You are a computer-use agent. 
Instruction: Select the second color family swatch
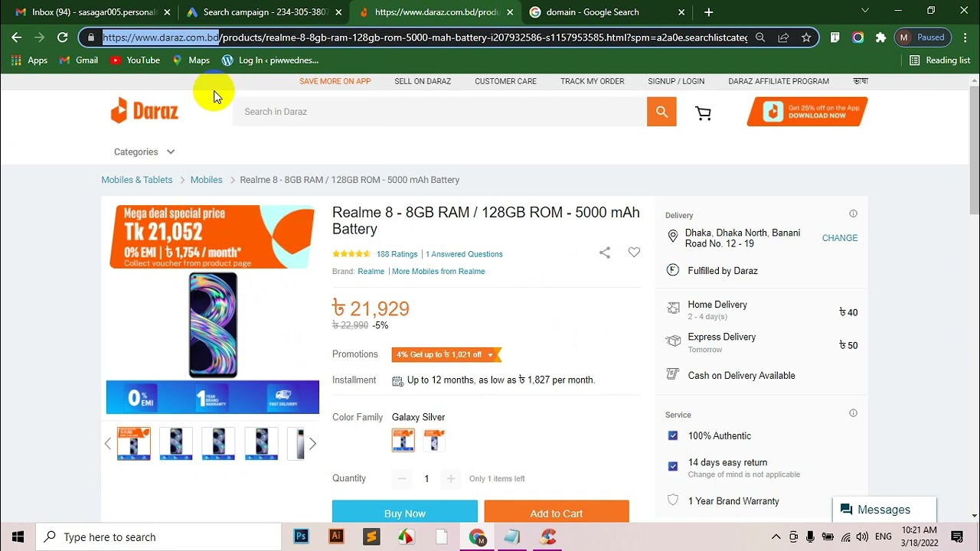pos(434,440)
